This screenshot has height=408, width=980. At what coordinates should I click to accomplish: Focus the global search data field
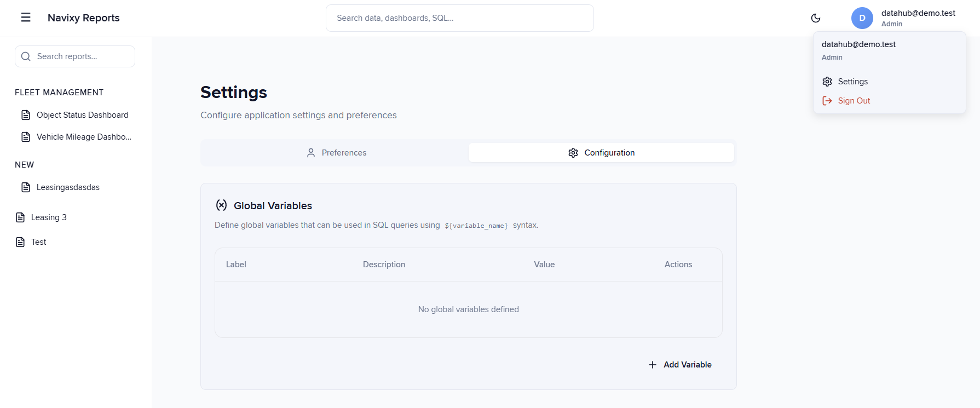coord(459,18)
